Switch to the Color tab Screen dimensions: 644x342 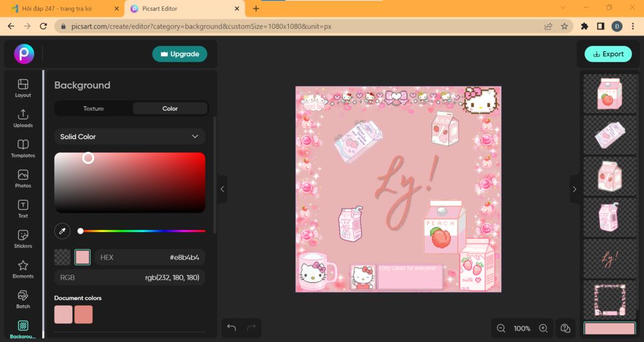pos(170,108)
